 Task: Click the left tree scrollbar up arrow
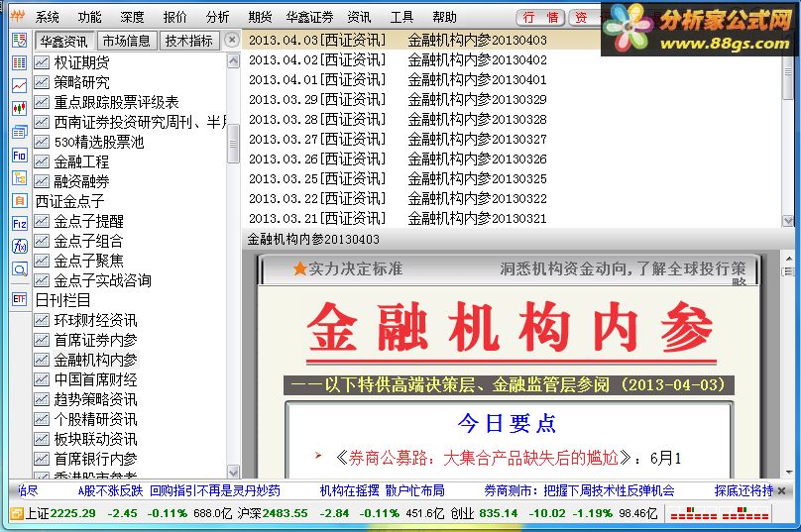(x=233, y=61)
